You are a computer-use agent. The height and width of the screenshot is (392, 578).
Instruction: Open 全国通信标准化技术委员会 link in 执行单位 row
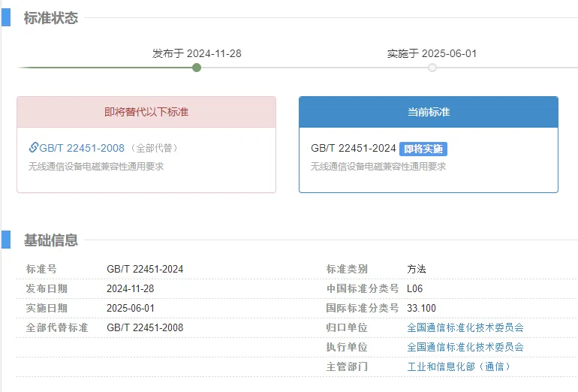465,347
